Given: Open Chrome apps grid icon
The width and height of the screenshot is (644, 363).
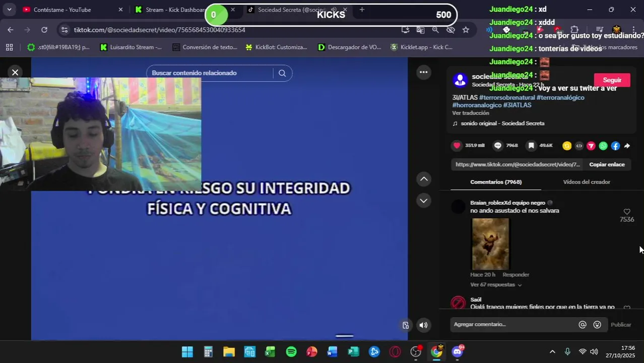Looking at the screenshot, I should (x=9, y=47).
